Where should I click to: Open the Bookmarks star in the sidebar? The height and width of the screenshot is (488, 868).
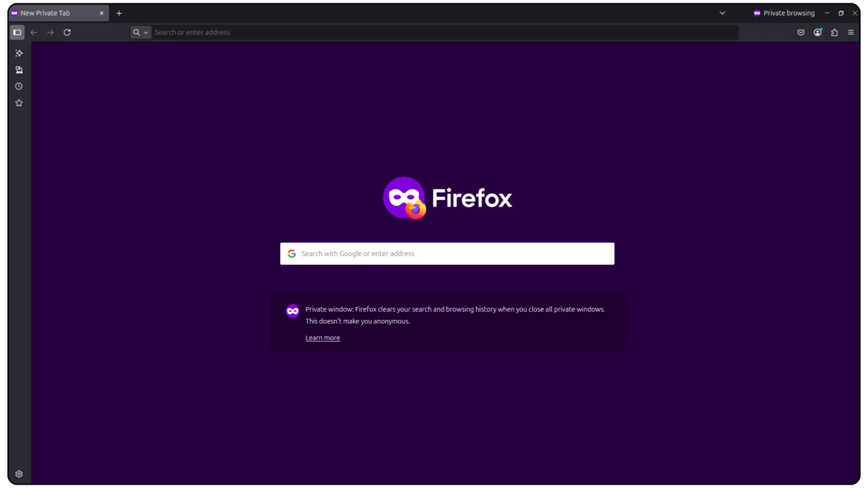pyautogui.click(x=19, y=103)
